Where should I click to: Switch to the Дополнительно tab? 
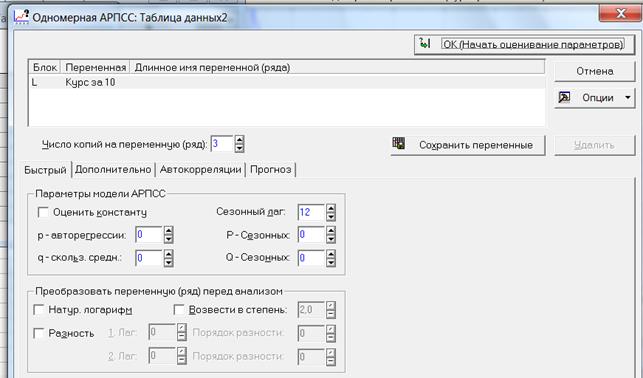pos(113,169)
